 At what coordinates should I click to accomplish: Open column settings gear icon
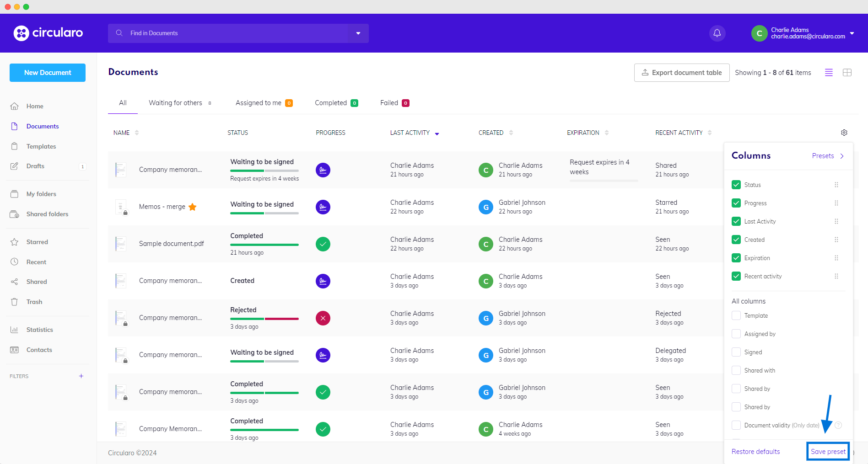tap(844, 133)
